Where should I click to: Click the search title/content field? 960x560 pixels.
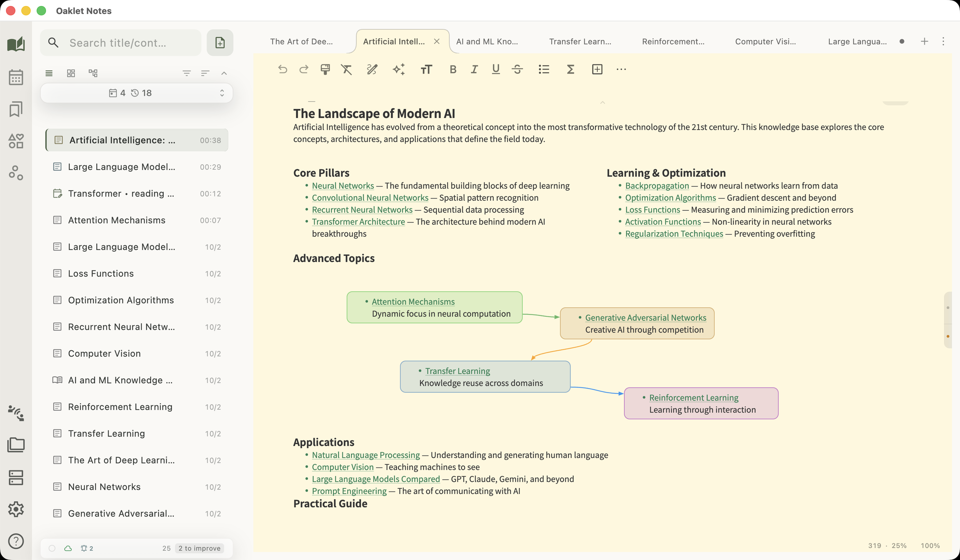coord(121,42)
